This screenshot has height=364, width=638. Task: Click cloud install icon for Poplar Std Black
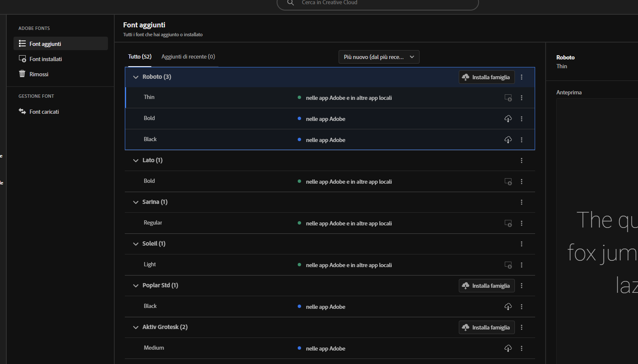click(508, 307)
